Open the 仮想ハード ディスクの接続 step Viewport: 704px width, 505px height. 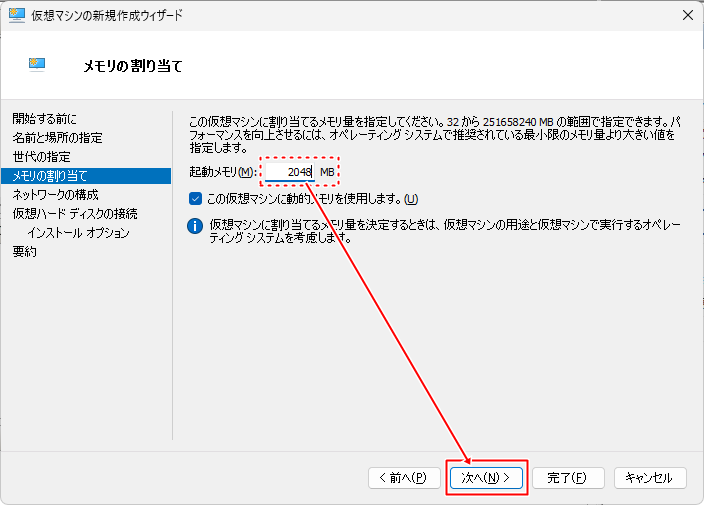[74, 213]
